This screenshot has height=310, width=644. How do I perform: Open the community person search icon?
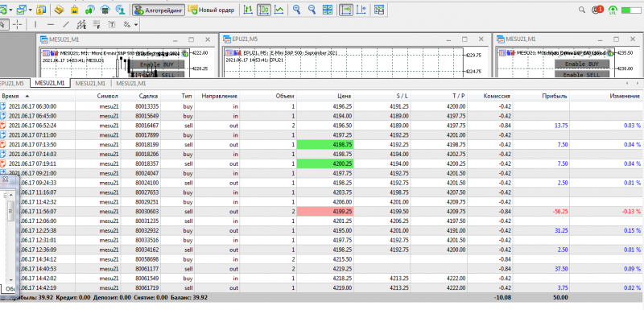click(x=120, y=10)
